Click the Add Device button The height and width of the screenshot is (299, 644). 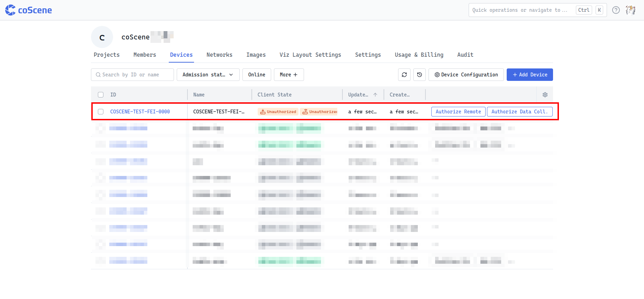tap(530, 75)
